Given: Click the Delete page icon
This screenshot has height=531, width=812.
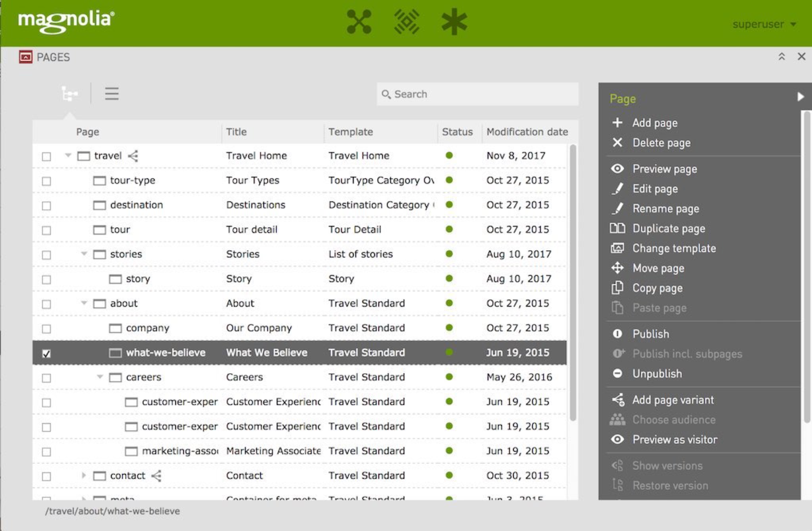Looking at the screenshot, I should [618, 143].
